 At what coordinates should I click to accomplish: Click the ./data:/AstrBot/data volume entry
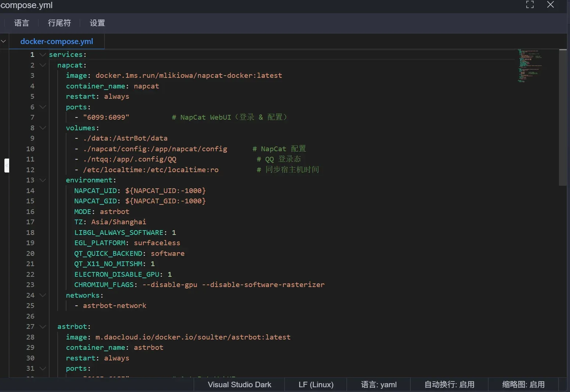(125, 138)
